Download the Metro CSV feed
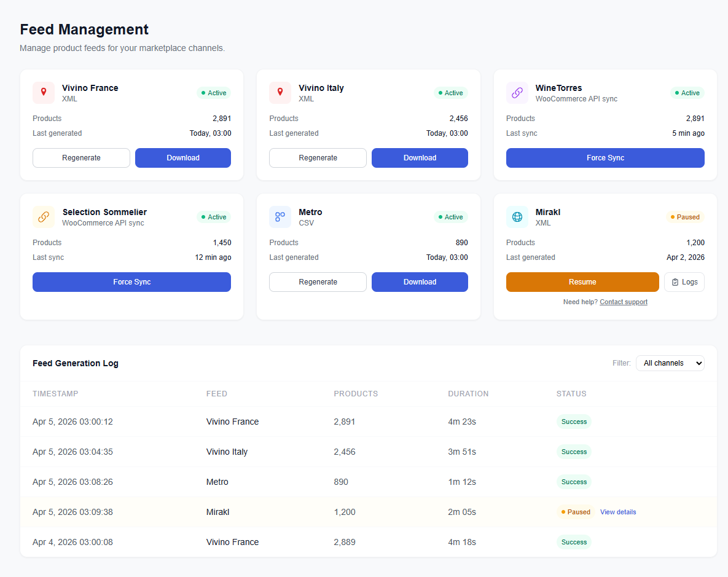 (420, 282)
